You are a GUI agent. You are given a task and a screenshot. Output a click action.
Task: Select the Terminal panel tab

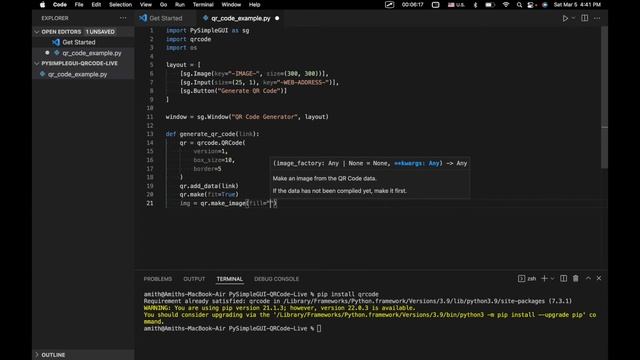point(229,279)
